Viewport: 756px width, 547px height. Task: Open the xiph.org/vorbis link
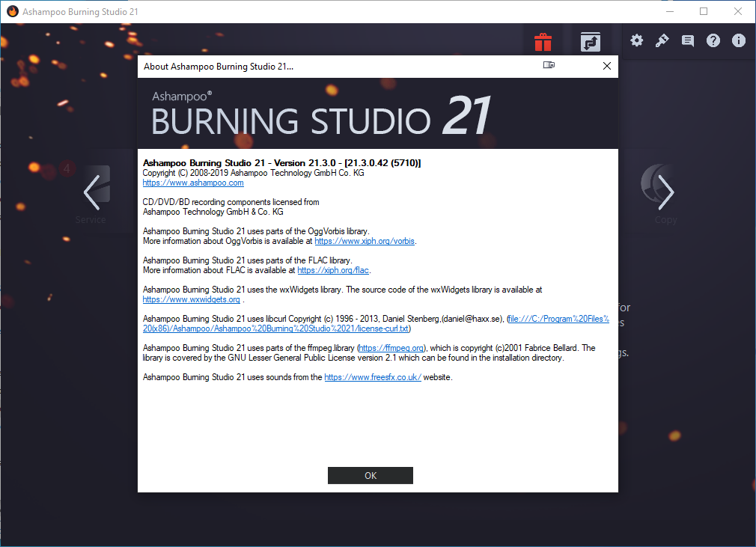[365, 241]
